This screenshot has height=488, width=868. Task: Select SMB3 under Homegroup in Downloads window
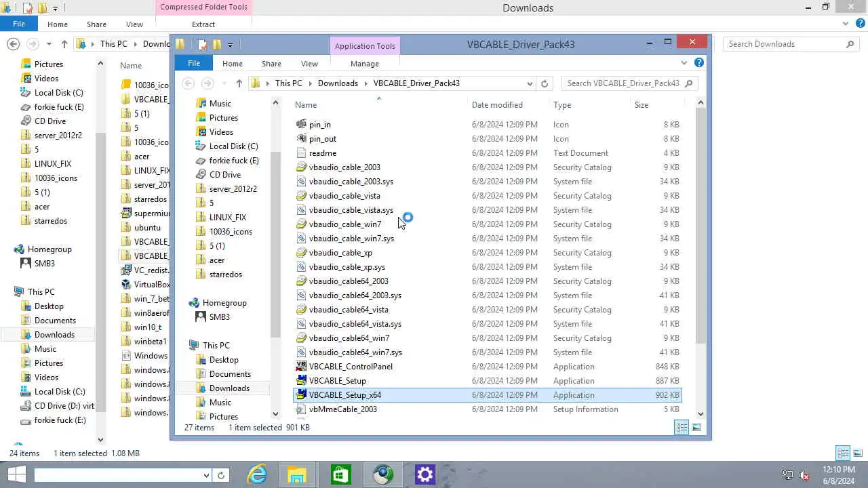45,264
